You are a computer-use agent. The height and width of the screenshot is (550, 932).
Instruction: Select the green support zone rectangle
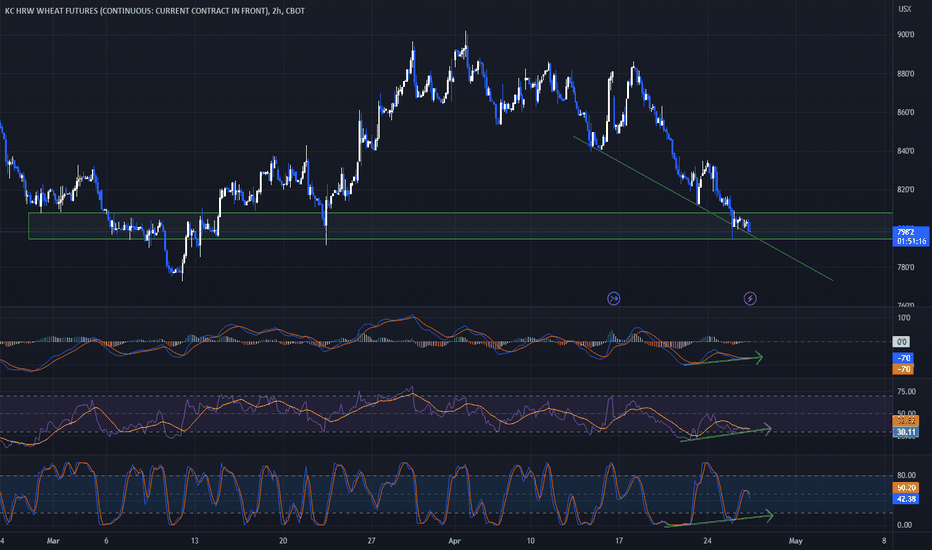tap(461, 226)
